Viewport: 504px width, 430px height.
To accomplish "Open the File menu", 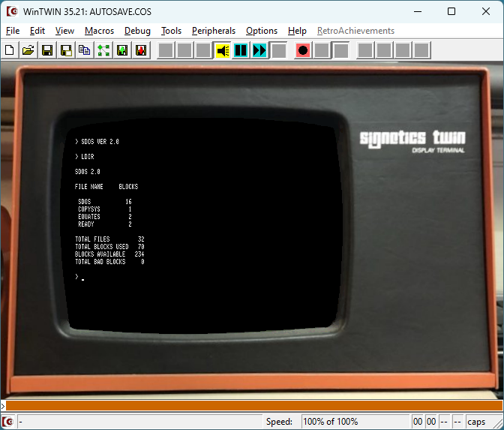I will click(13, 31).
